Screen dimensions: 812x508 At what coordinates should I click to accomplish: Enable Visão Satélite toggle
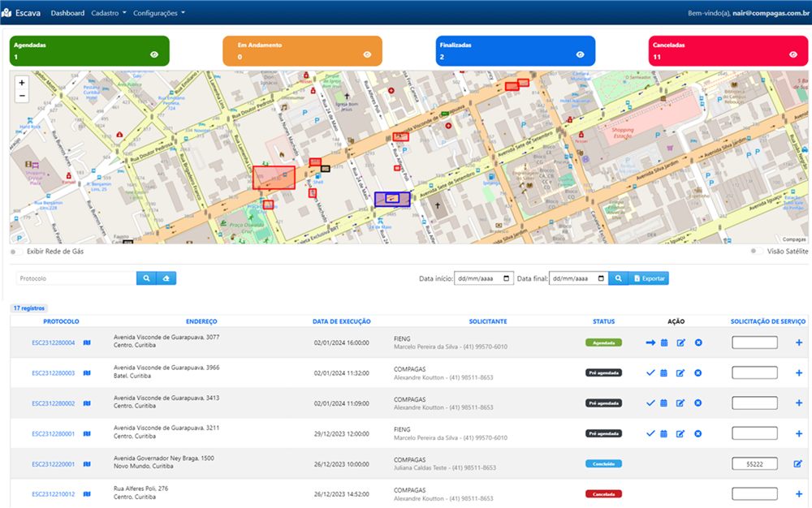tap(757, 251)
